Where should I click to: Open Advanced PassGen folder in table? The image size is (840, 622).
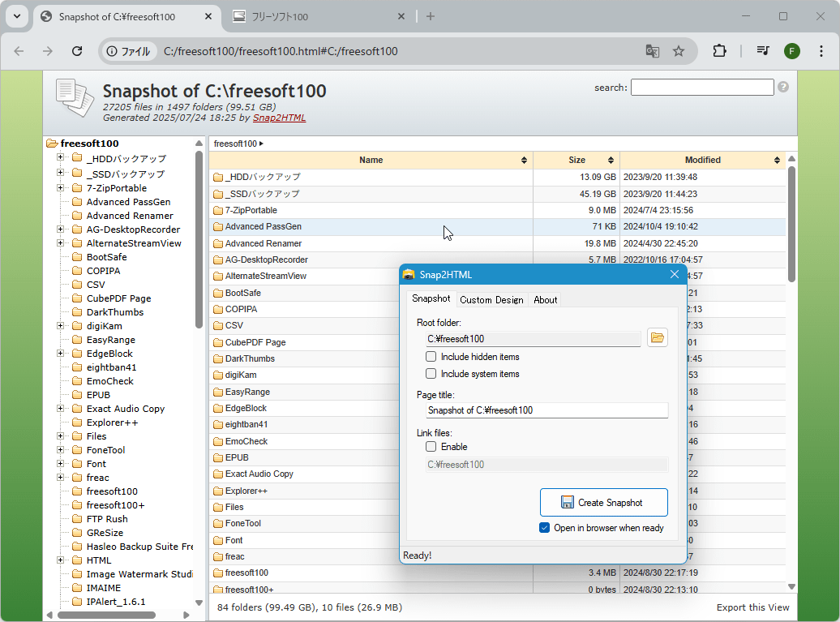pyautogui.click(x=263, y=226)
